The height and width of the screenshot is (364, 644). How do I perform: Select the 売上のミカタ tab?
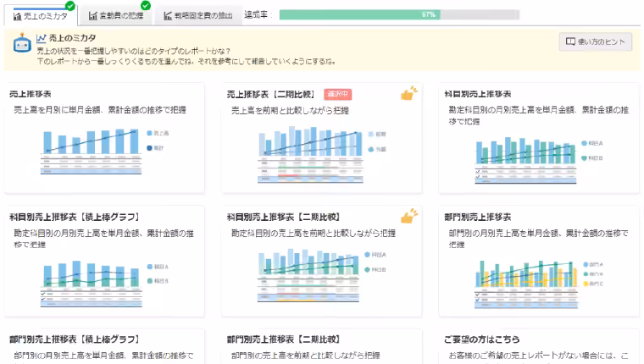39,15
